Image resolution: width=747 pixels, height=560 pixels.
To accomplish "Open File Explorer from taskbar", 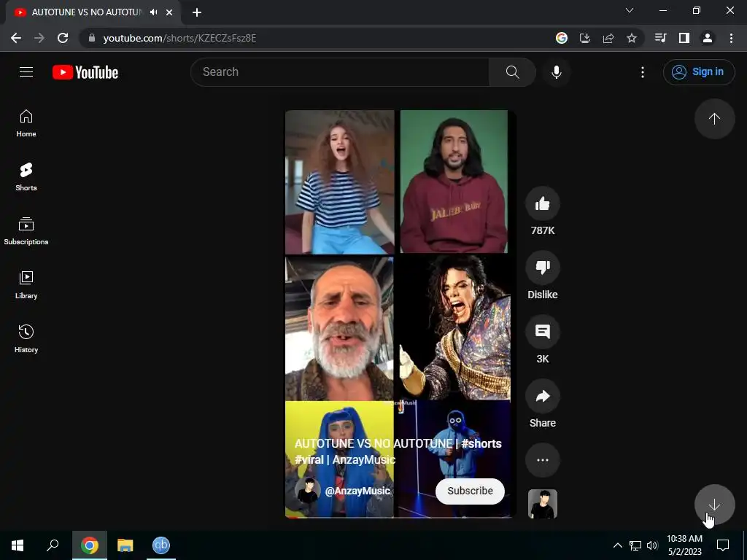I will click(x=125, y=545).
